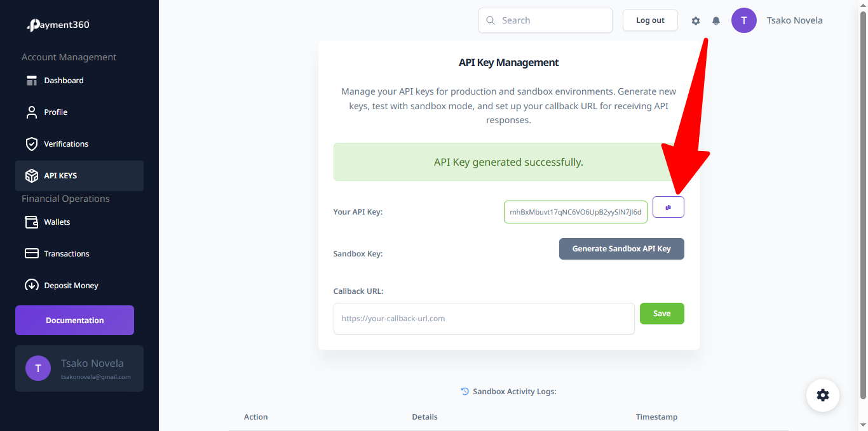Click the Dashboard icon in the sidebar
Viewport: 868px width, 431px height.
[x=32, y=81]
